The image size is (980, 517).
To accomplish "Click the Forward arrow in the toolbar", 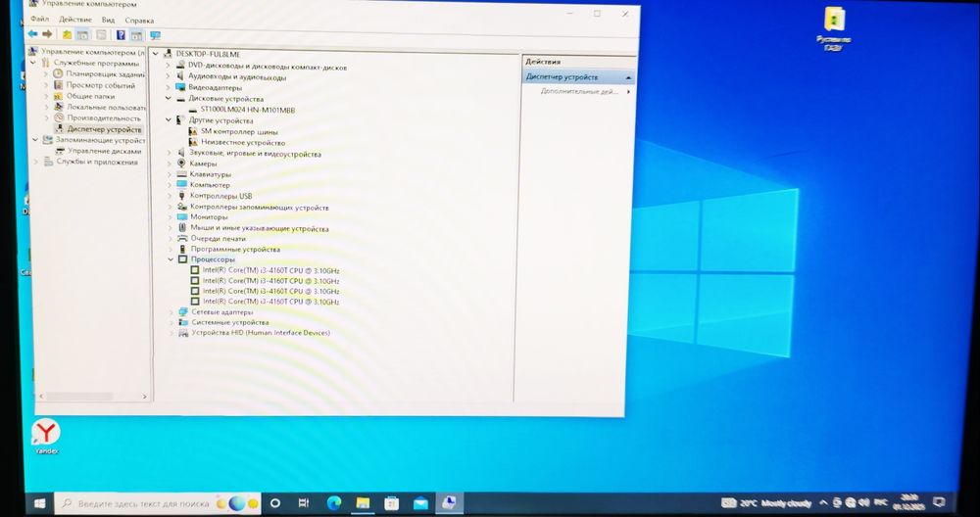I will 47,34.
